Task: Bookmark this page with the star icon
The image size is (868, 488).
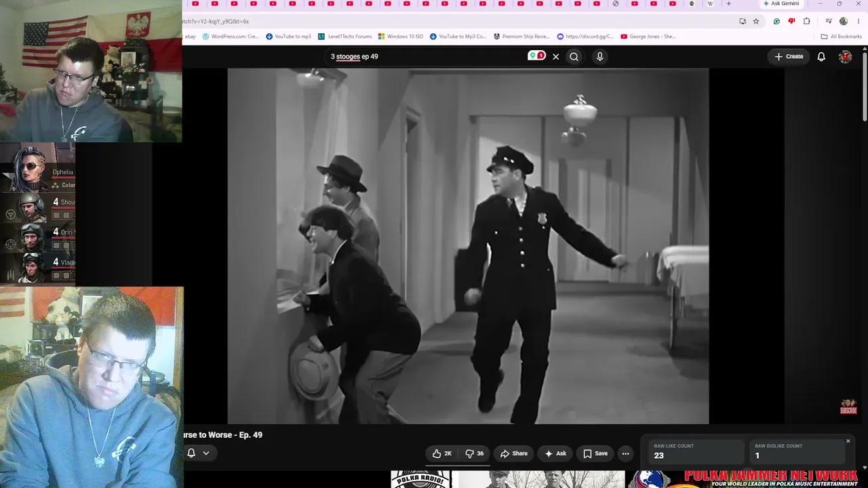Action: pyautogui.click(x=756, y=21)
